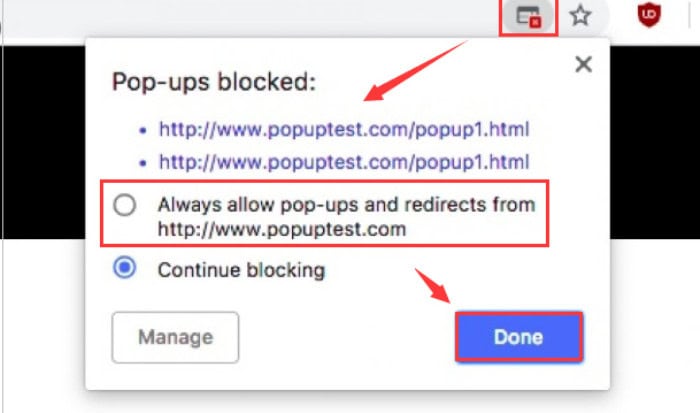Click the toolbar area right of uBlock icon
700x413 pixels.
pyautogui.click(x=676, y=17)
